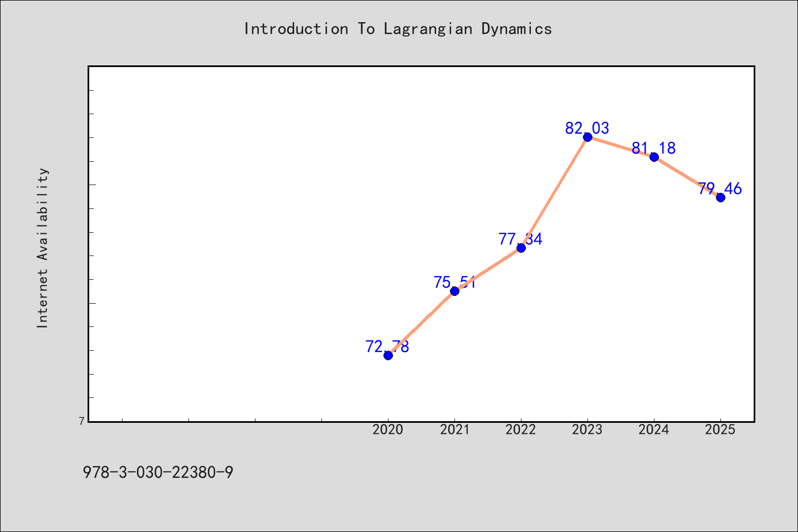Click the 2020 x-axis tick label

point(388,429)
